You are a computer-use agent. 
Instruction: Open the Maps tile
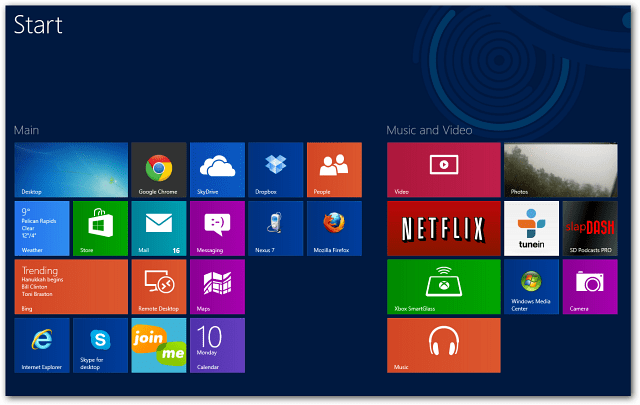tap(217, 287)
